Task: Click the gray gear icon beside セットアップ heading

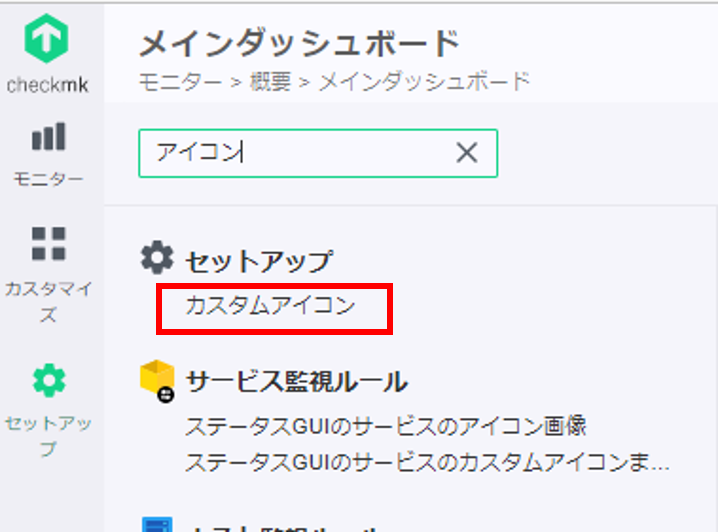Action: 157,257
